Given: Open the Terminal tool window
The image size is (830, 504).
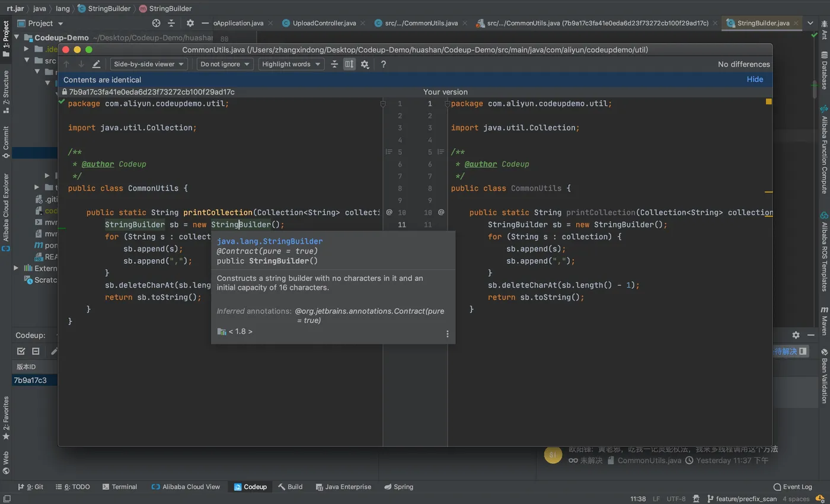Looking at the screenshot, I should tap(120, 487).
